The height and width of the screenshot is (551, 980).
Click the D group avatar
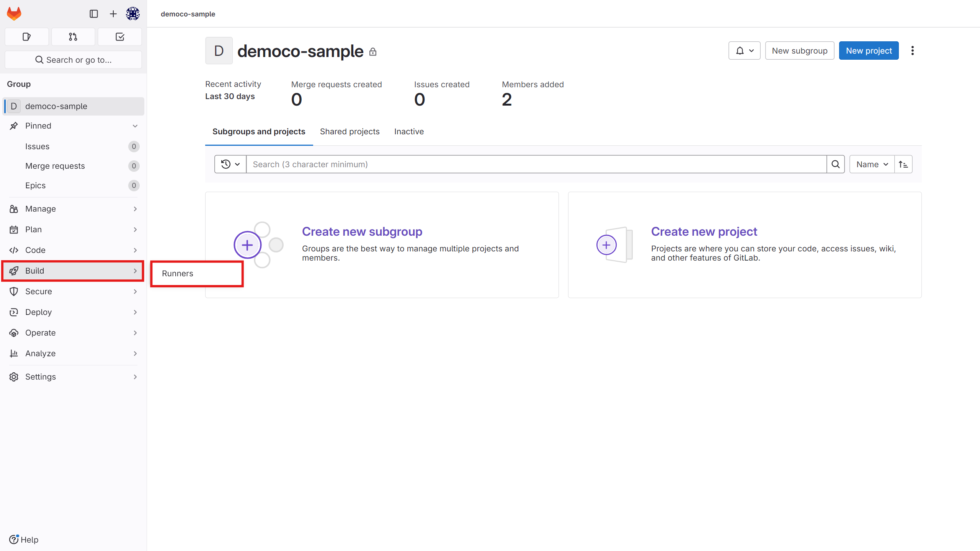219,51
